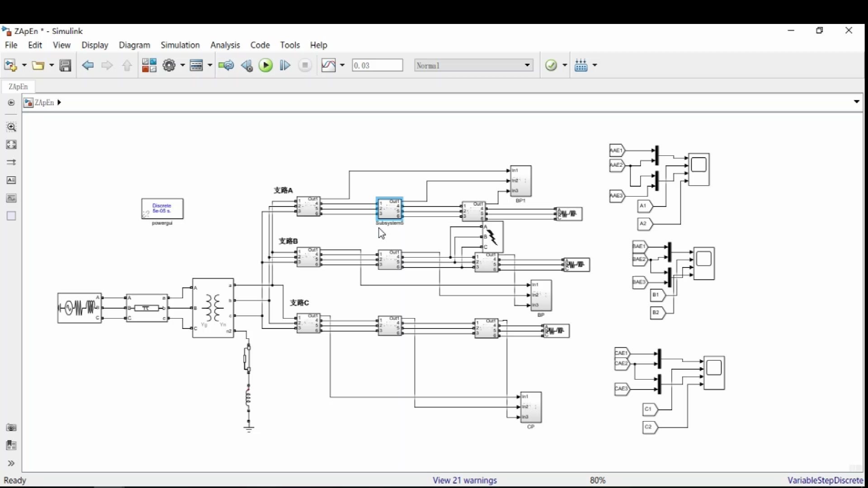The height and width of the screenshot is (488, 868).
Task: Click the Update Diagram icon
Action: coord(226,66)
